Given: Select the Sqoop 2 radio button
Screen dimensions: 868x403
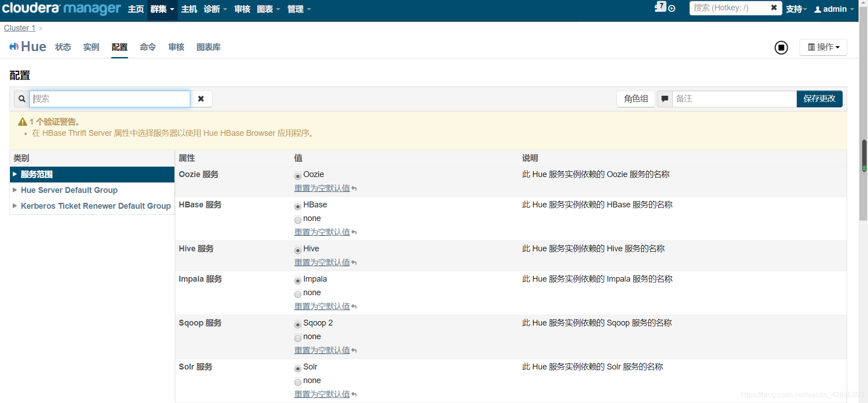Looking at the screenshot, I should pyautogui.click(x=298, y=325).
